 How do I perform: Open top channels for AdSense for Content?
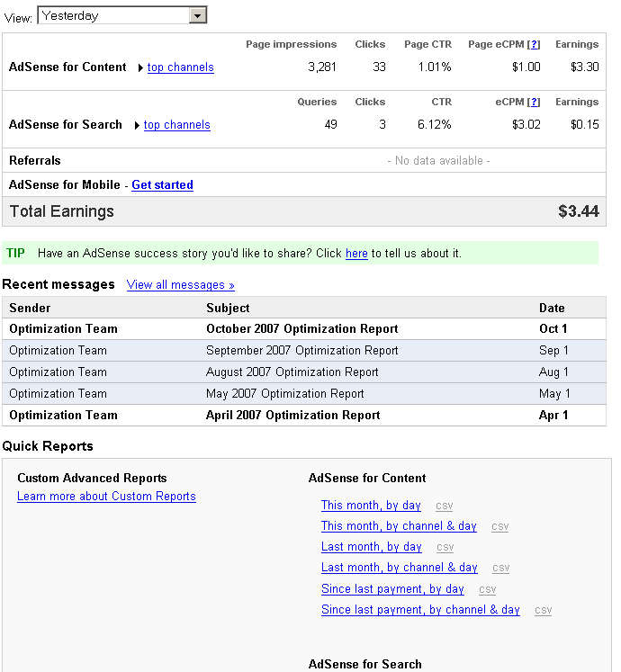pos(180,67)
